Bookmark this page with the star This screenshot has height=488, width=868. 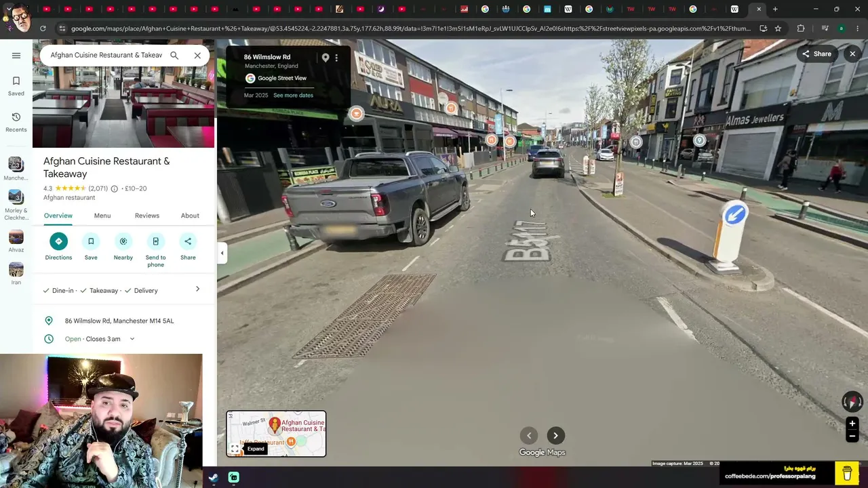pos(778,28)
